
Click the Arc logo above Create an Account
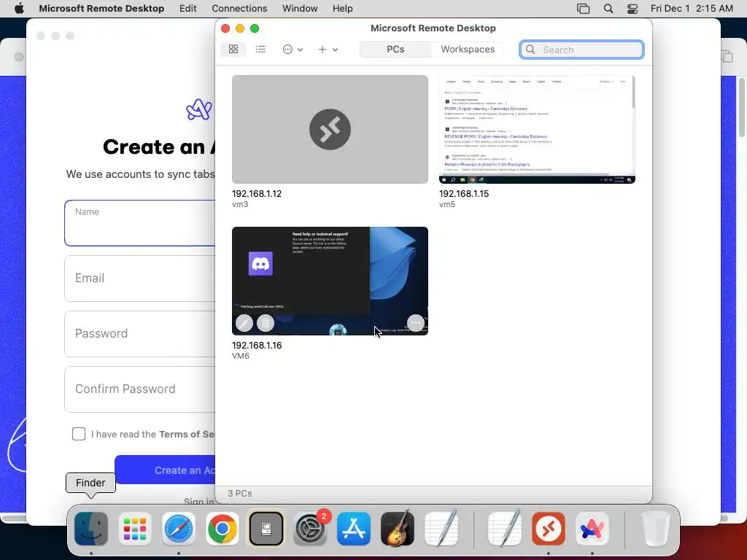pyautogui.click(x=199, y=109)
